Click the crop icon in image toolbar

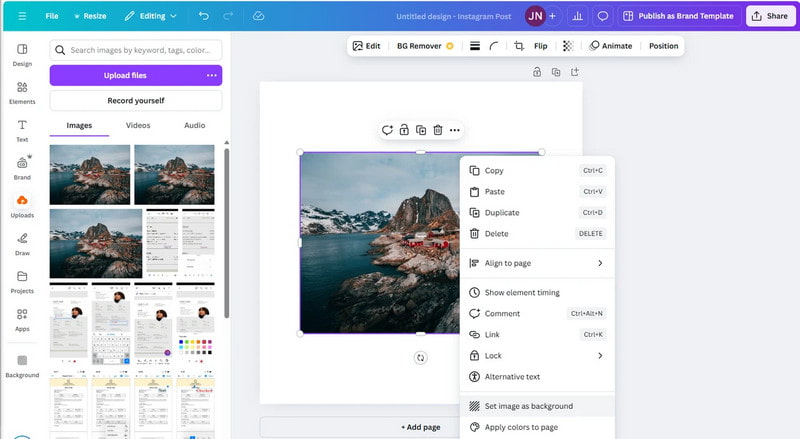pyautogui.click(x=518, y=46)
